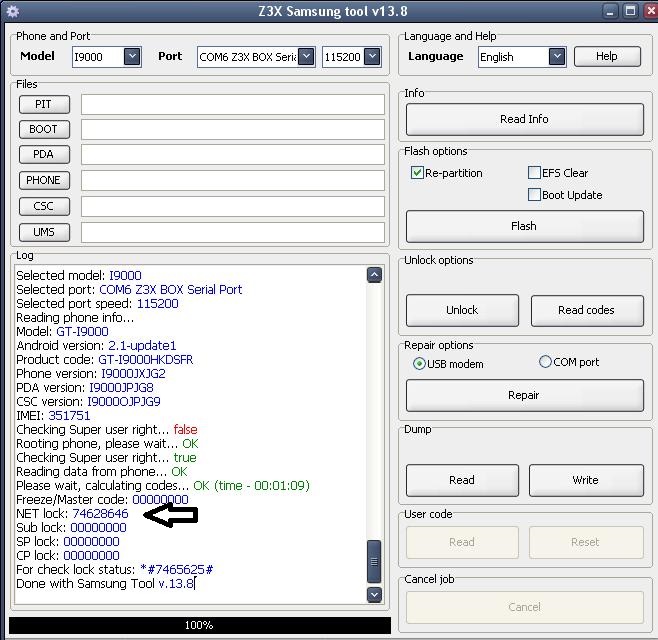
Task: Minimize the Z3X Samsung tool window
Action: click(610, 11)
